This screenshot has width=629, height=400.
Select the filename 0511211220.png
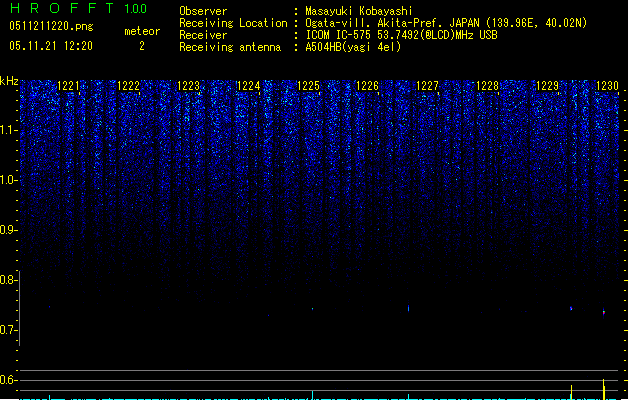(51, 26)
